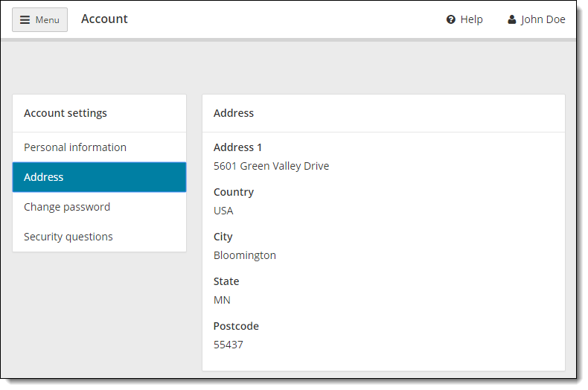
Task: Click the Address panel heading
Action: tap(234, 113)
